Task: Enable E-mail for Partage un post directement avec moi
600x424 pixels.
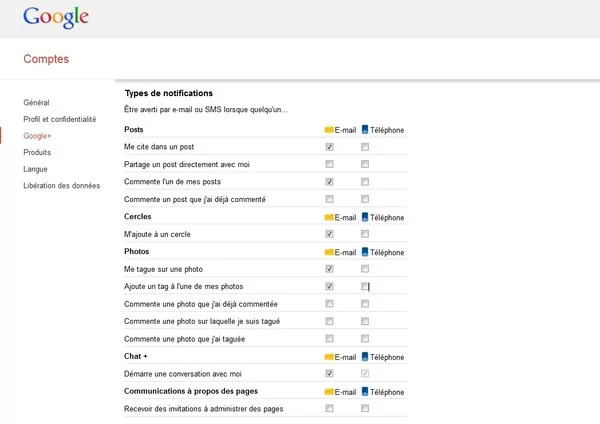Action: tap(329, 164)
